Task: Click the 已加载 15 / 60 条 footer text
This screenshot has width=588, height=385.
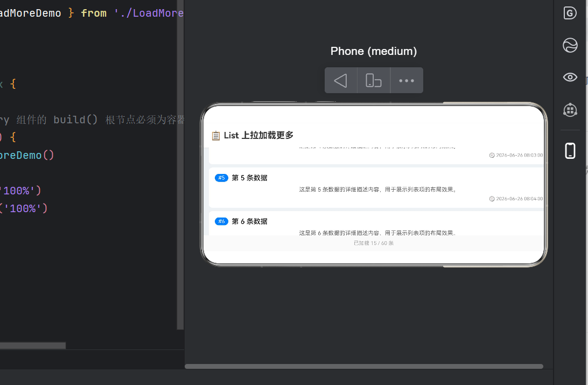Action: coord(374,243)
